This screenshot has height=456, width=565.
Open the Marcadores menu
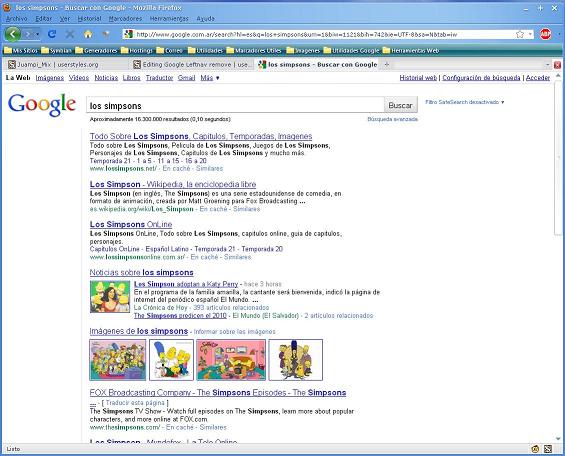[125, 18]
